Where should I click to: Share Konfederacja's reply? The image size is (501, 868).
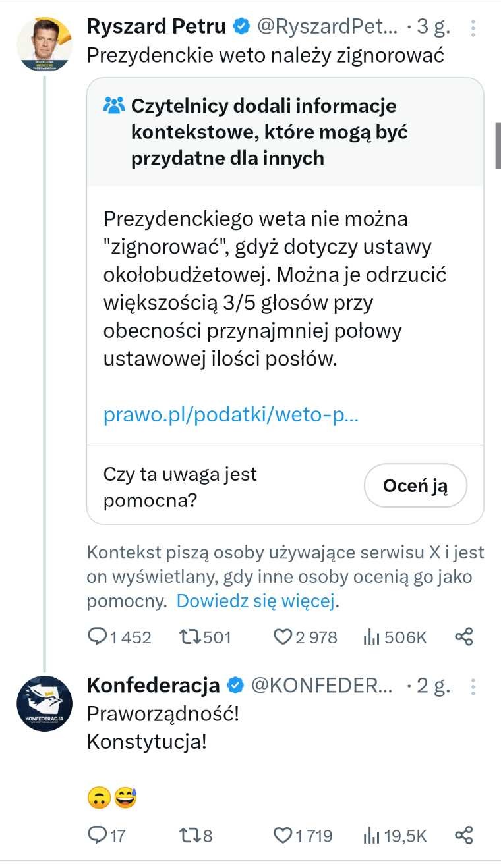click(x=465, y=836)
